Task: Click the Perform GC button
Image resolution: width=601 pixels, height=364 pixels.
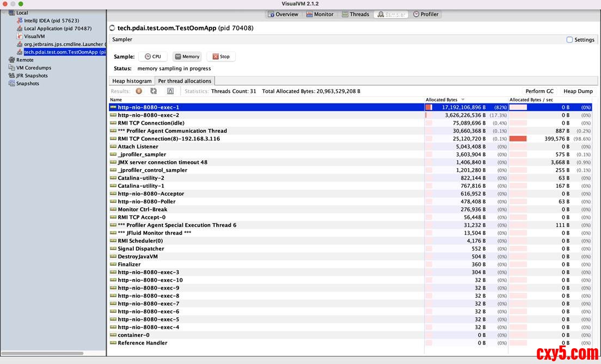Action: (x=539, y=91)
